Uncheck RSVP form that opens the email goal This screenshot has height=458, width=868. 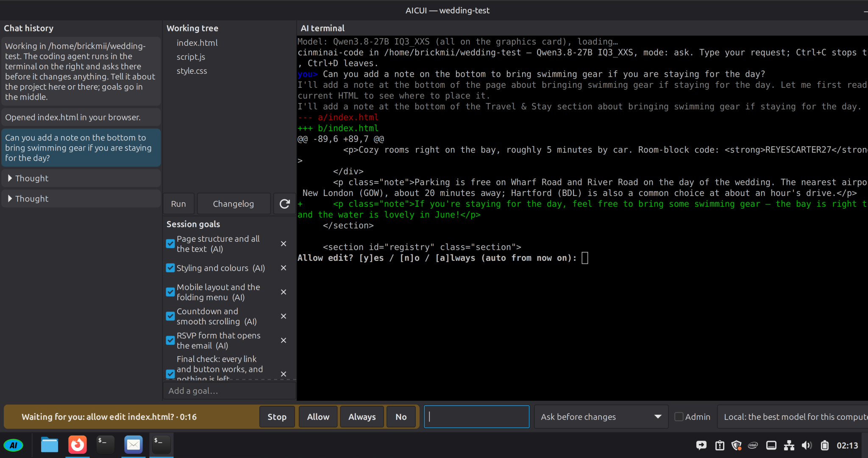(x=170, y=341)
